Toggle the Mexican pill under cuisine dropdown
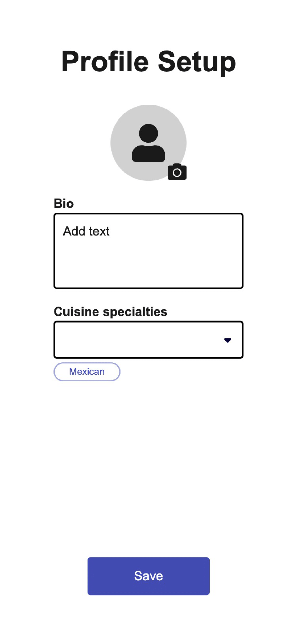Viewport: 297px width, 644px height. [87, 372]
